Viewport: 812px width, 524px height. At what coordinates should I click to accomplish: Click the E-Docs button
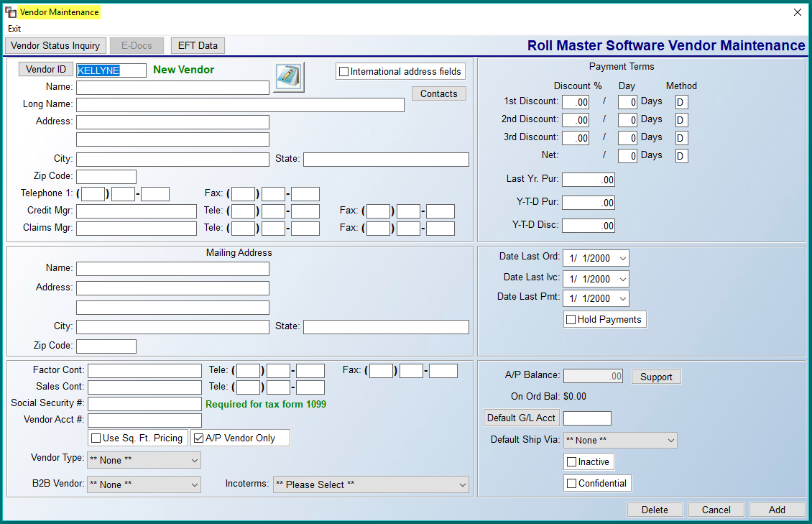tap(137, 45)
